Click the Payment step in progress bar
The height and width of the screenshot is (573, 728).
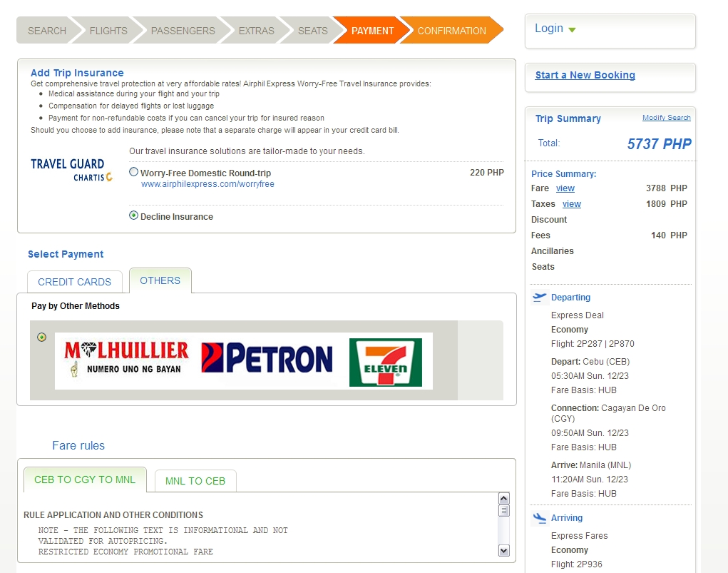click(372, 31)
